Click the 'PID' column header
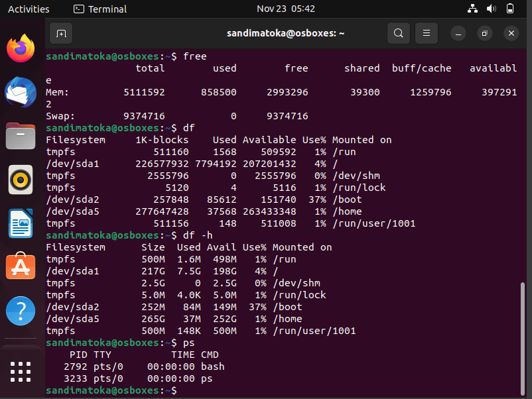This screenshot has height=399, width=532. (78, 355)
